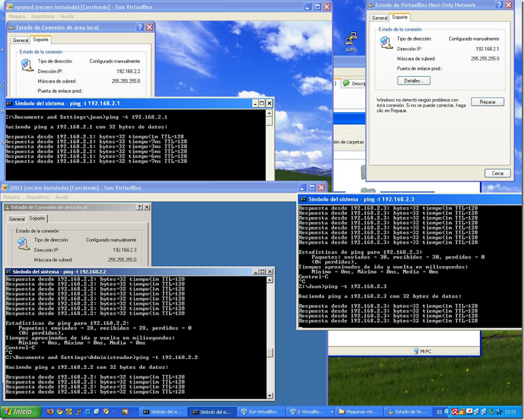This screenshot has height=420, width=524.
Task: Select Soporte tab in 2003 connection dialog
Action: click(37, 218)
